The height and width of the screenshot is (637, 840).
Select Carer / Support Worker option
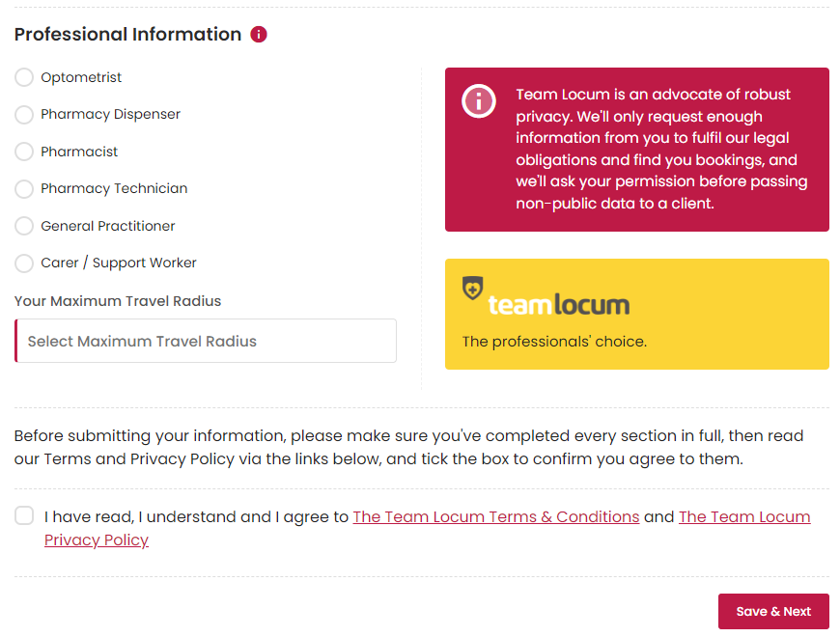[24, 263]
